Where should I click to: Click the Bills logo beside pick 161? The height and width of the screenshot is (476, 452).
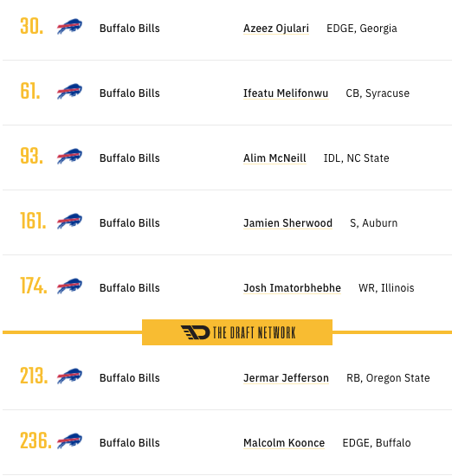pos(69,222)
